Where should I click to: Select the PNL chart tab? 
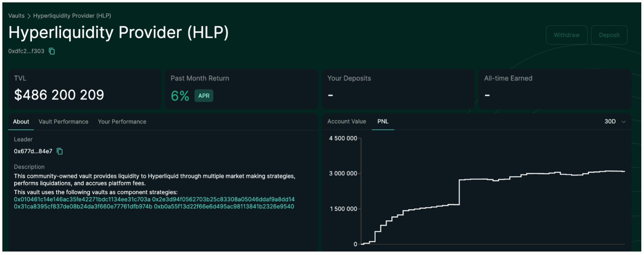coord(382,121)
